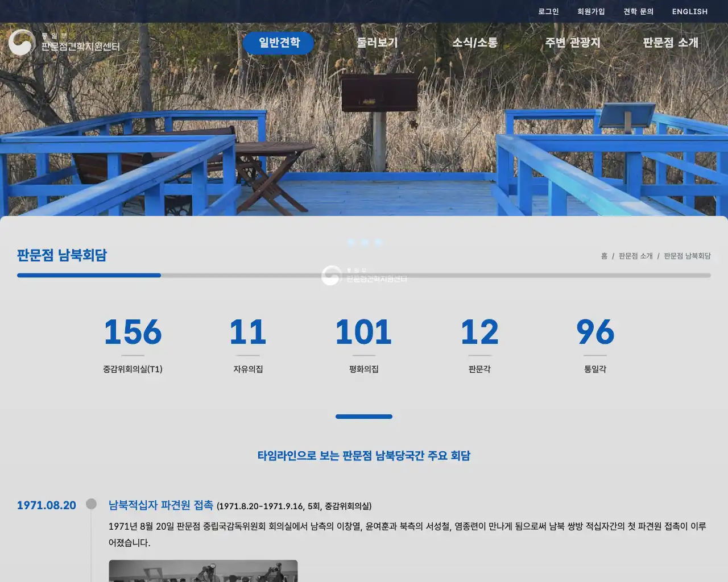Click the 판문점 소개 breadcrumb link

tap(635, 256)
